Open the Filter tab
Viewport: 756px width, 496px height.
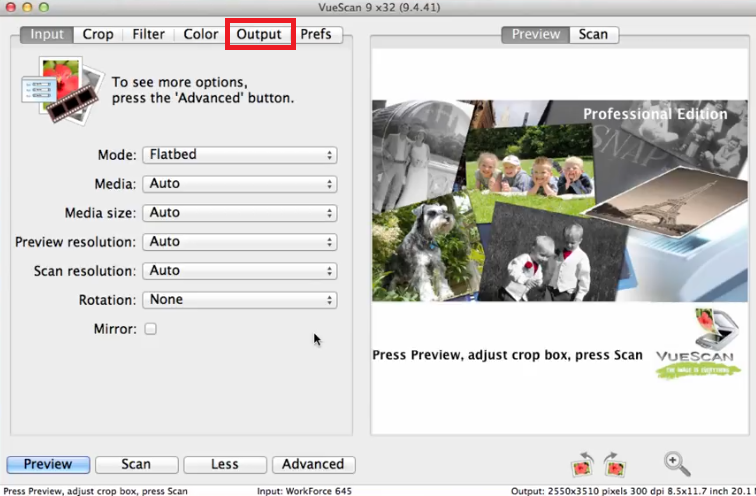148,34
